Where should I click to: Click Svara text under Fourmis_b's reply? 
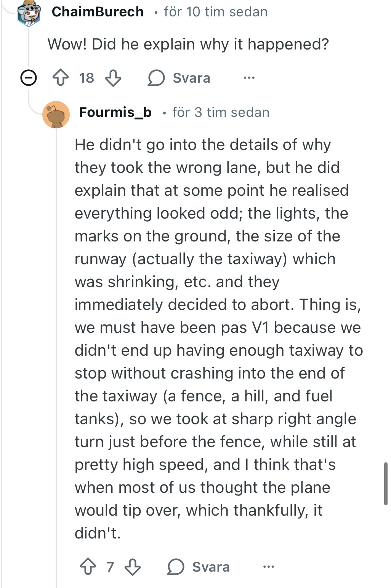[211, 567]
